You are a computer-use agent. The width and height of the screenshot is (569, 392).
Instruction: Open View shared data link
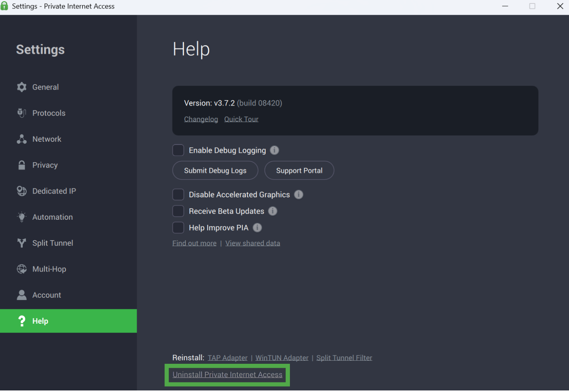(253, 243)
